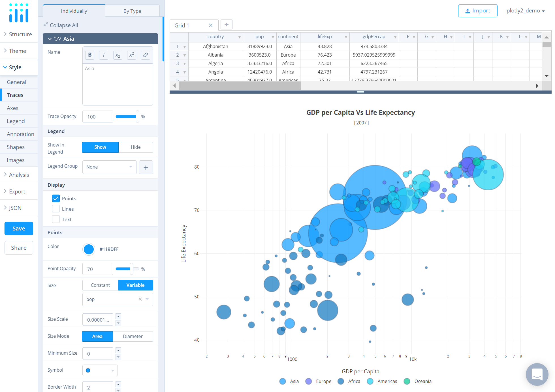Close the Grid 1 tab
The height and width of the screenshot is (392, 555).
click(211, 25)
